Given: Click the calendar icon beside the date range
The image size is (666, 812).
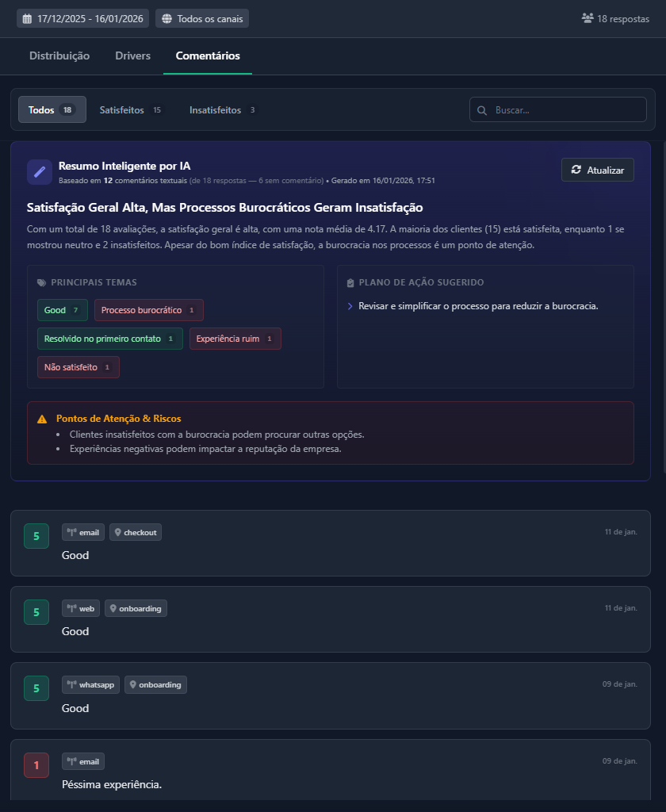Looking at the screenshot, I should click(x=28, y=17).
